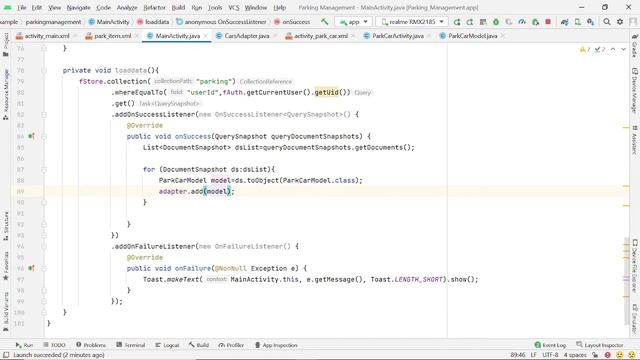
Task: Open the Resource Manager side panel
Action: click(6, 95)
